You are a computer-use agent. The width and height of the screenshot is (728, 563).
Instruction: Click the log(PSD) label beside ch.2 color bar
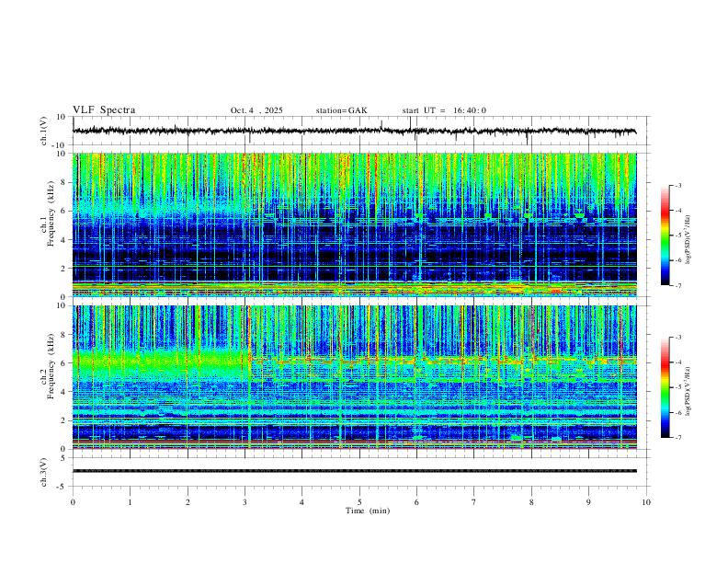[x=688, y=391]
